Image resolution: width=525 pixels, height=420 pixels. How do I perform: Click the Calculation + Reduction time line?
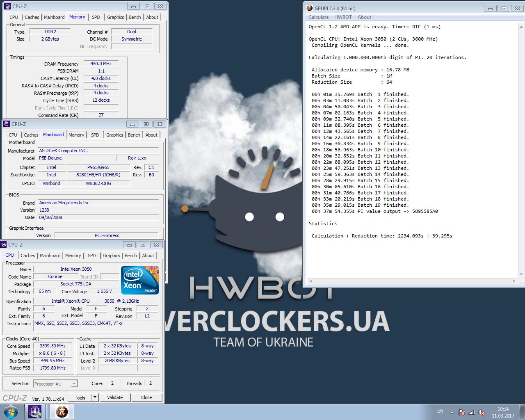pyautogui.click(x=382, y=236)
